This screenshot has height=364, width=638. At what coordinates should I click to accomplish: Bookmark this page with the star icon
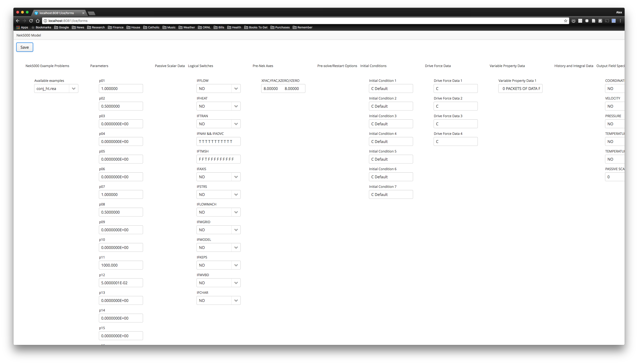tap(565, 21)
